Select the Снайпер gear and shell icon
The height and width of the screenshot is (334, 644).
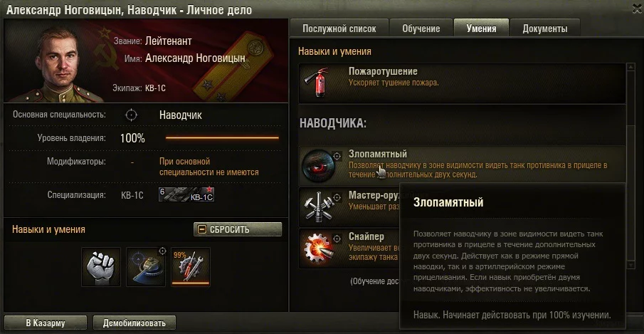(x=317, y=248)
